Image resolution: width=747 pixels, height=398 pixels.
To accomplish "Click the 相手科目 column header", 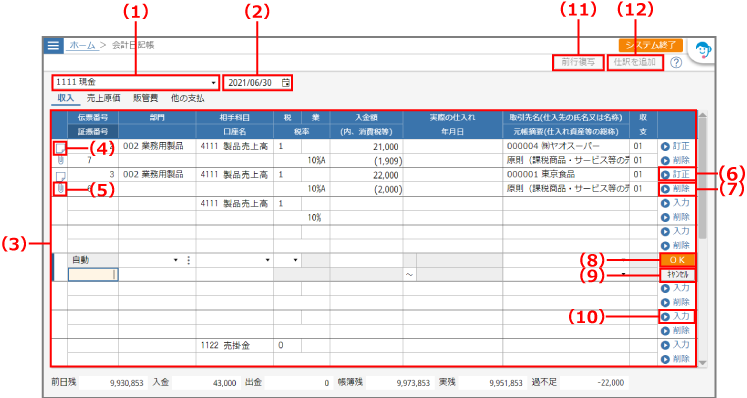I will (234, 117).
